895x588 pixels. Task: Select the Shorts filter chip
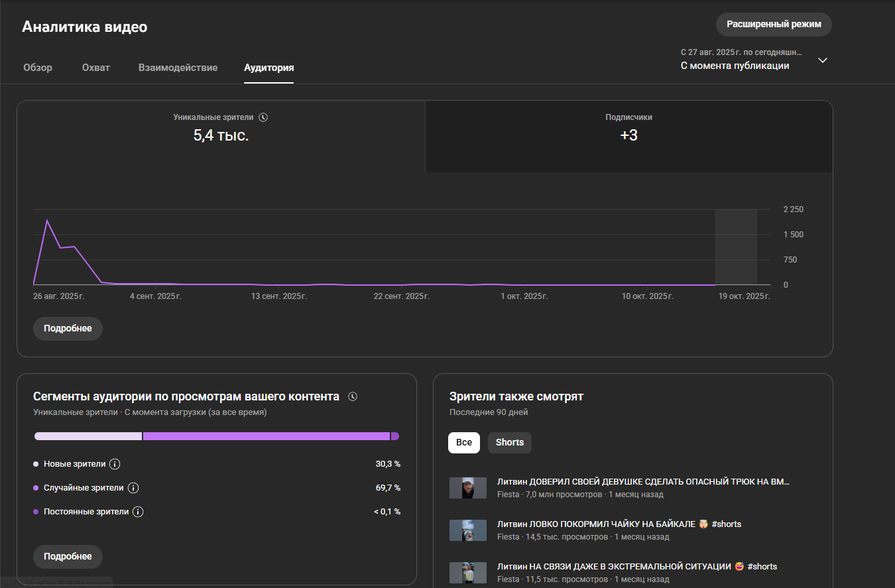click(x=509, y=443)
